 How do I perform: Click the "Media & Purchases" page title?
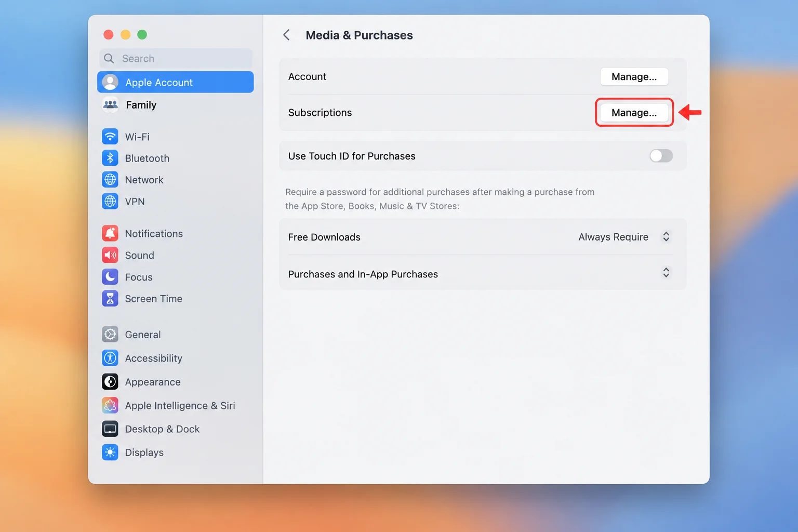pos(359,35)
